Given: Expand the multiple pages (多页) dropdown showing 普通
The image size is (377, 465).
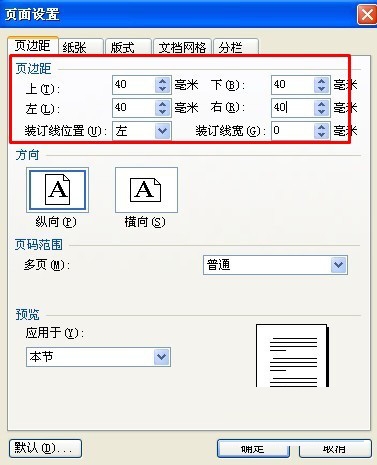Looking at the screenshot, I should click(339, 265).
